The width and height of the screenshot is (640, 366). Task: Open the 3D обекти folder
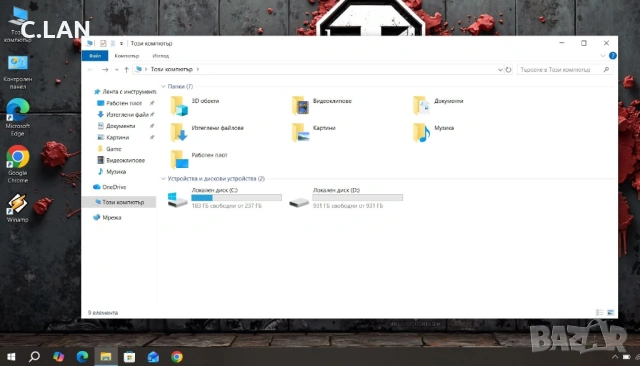point(195,105)
